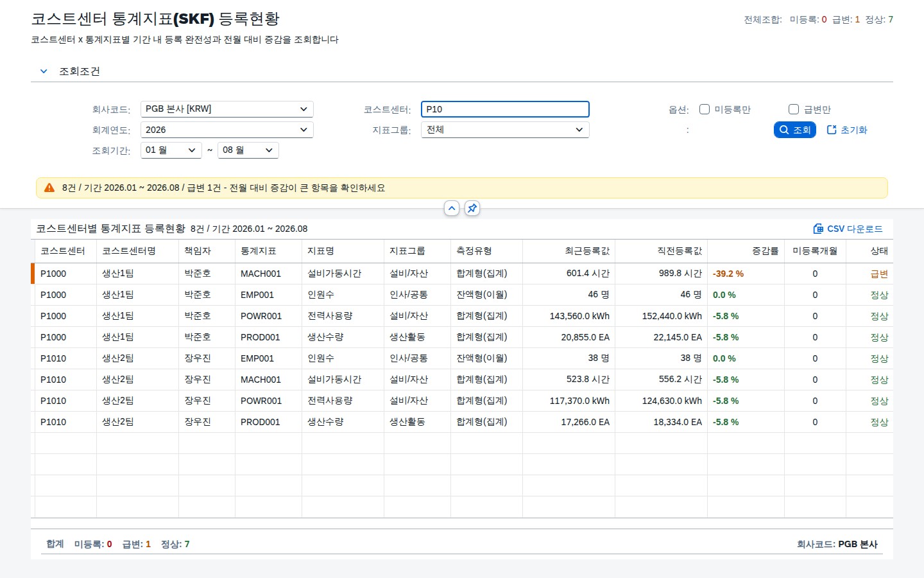Click 설비가동시간 in the P1000 row
The image size is (924, 578).
[334, 274]
